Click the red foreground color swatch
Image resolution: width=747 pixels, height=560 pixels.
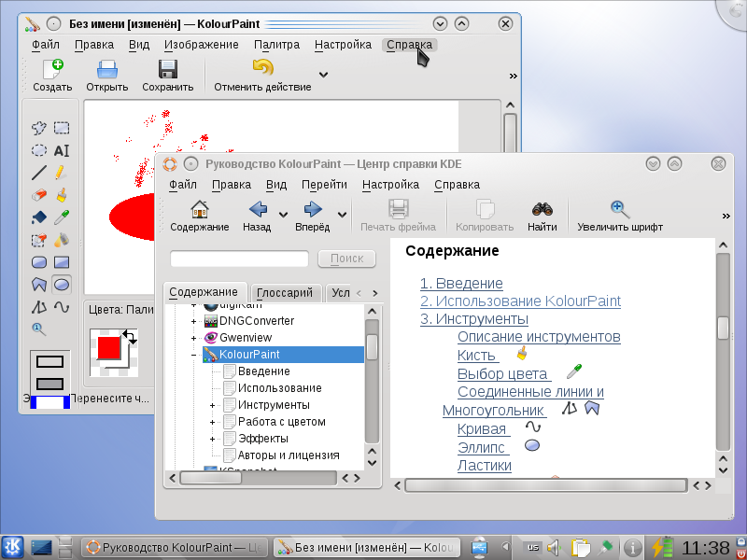pyautogui.click(x=108, y=347)
